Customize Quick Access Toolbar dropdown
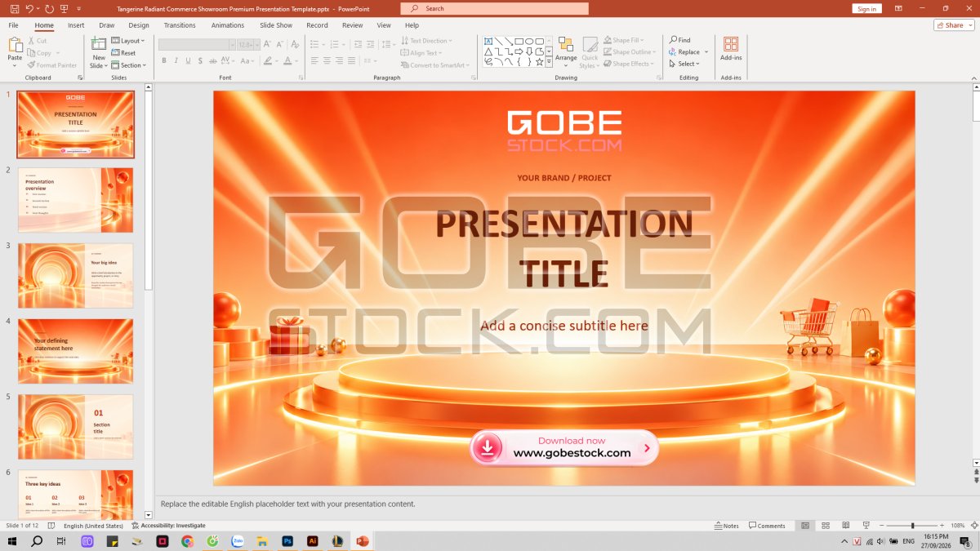 [79, 8]
